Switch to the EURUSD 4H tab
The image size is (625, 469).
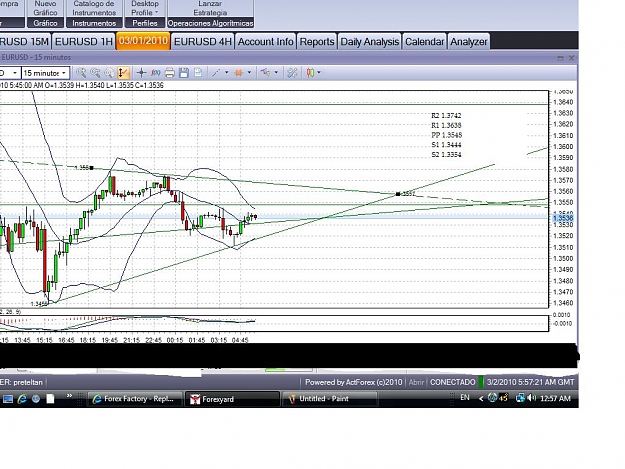click(x=203, y=42)
